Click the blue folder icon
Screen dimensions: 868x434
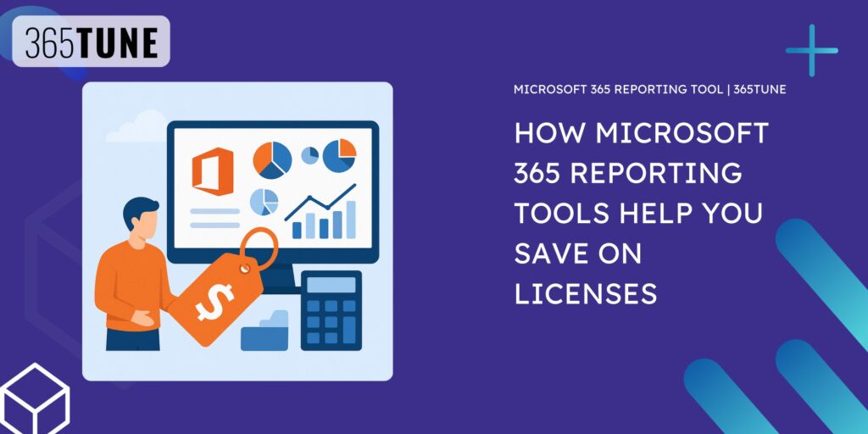[x=264, y=331]
